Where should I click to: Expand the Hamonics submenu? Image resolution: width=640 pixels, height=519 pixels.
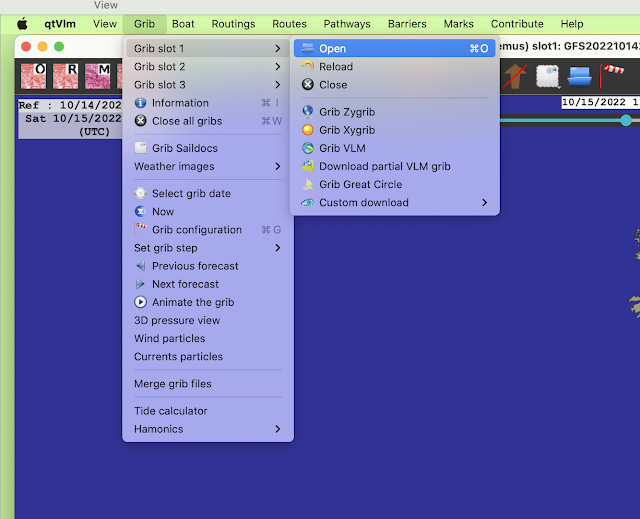[208, 429]
